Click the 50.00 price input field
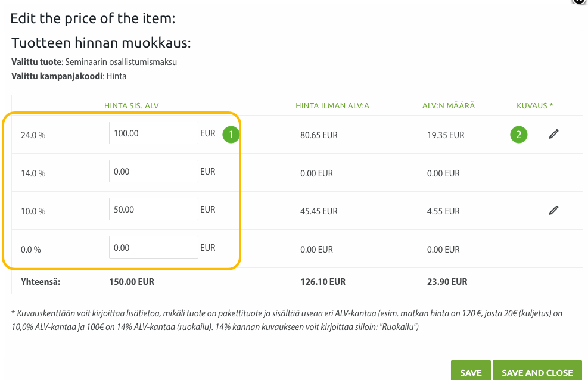The height and width of the screenshot is (386, 588). coord(153,209)
